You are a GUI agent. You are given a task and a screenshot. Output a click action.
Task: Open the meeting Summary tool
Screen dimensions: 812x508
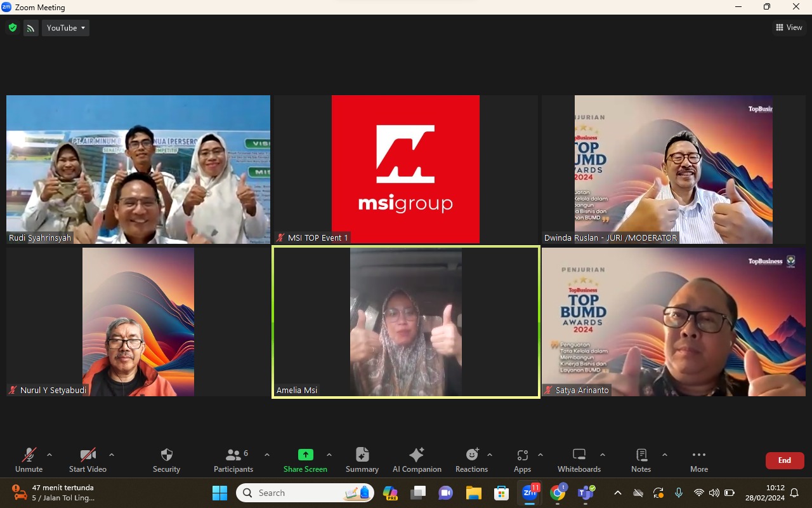point(362,460)
